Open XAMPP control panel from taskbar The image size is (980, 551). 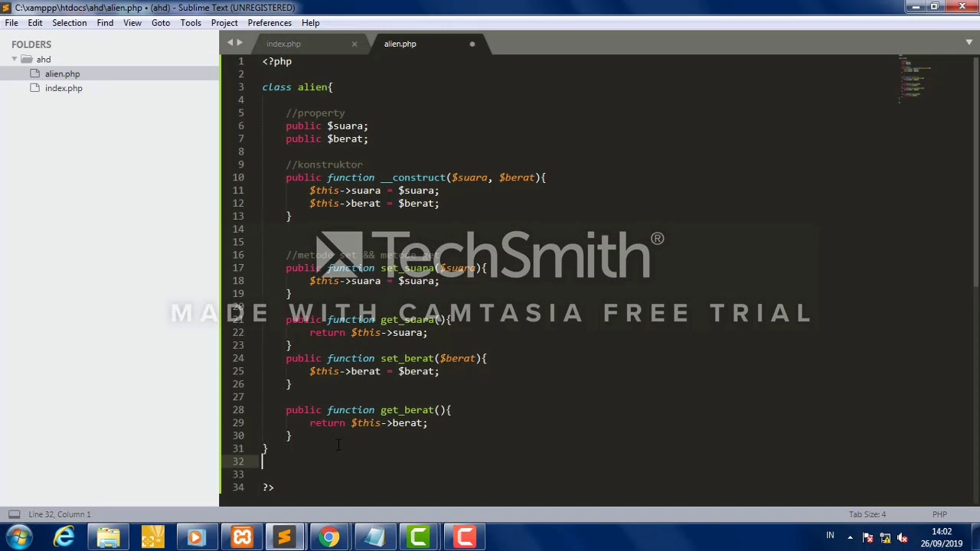(x=241, y=537)
